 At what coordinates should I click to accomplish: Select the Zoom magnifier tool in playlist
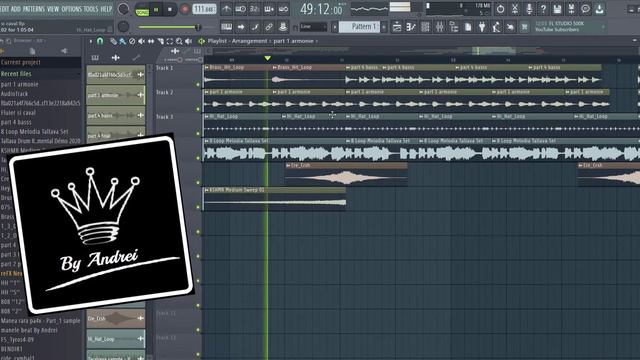pos(179,41)
